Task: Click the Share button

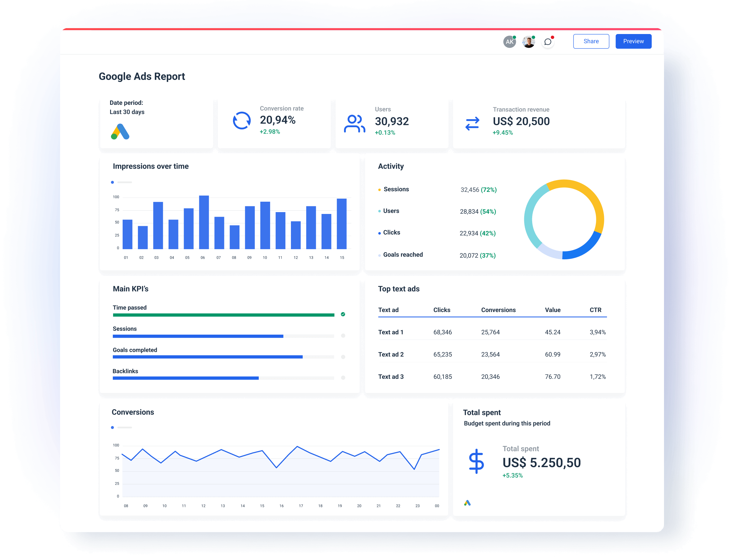Action: tap(591, 41)
